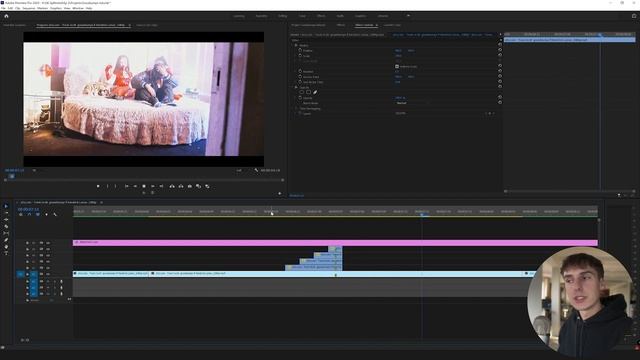
Task: Switch to the Assembly workspace
Action: coord(261,16)
